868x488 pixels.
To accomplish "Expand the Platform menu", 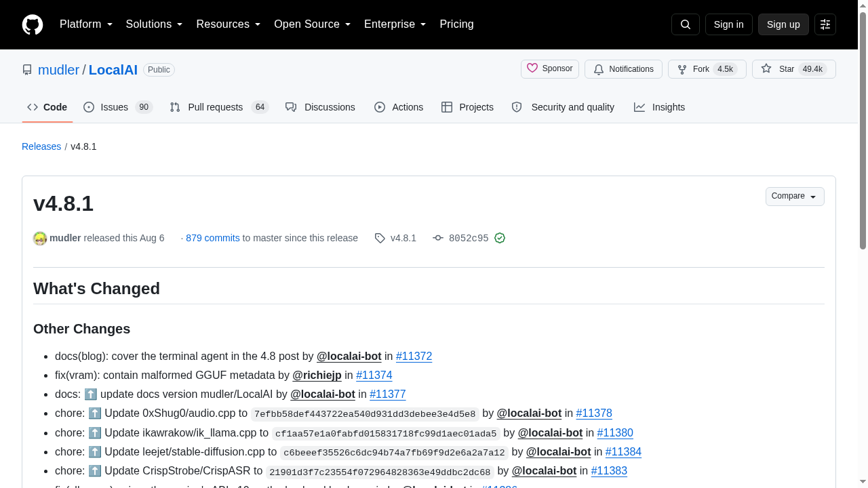I will [86, 24].
